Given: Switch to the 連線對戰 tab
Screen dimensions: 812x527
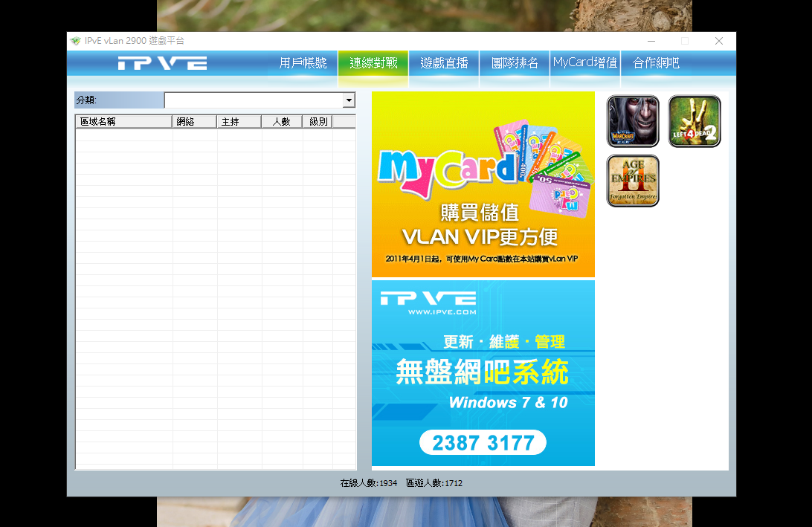Looking at the screenshot, I should point(373,63).
